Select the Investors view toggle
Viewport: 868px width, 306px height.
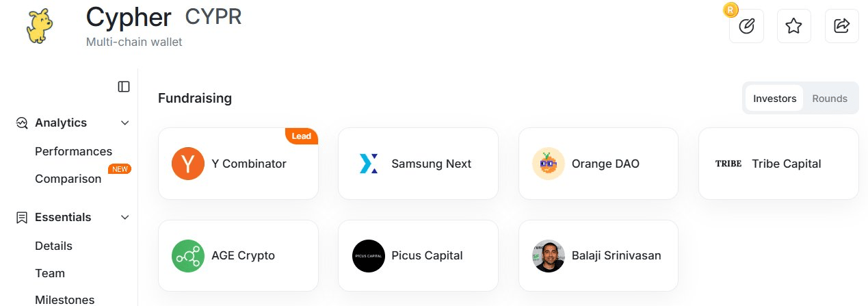tap(774, 99)
